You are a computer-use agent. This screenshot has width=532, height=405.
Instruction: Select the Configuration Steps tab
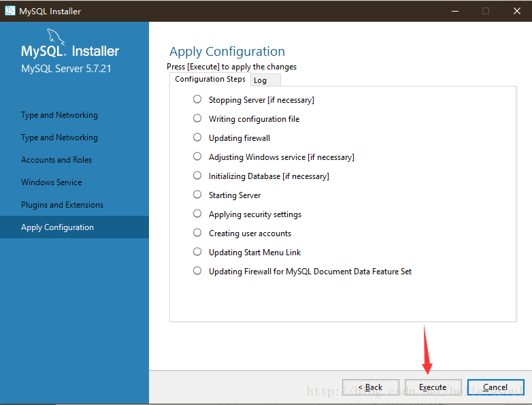[210, 79]
